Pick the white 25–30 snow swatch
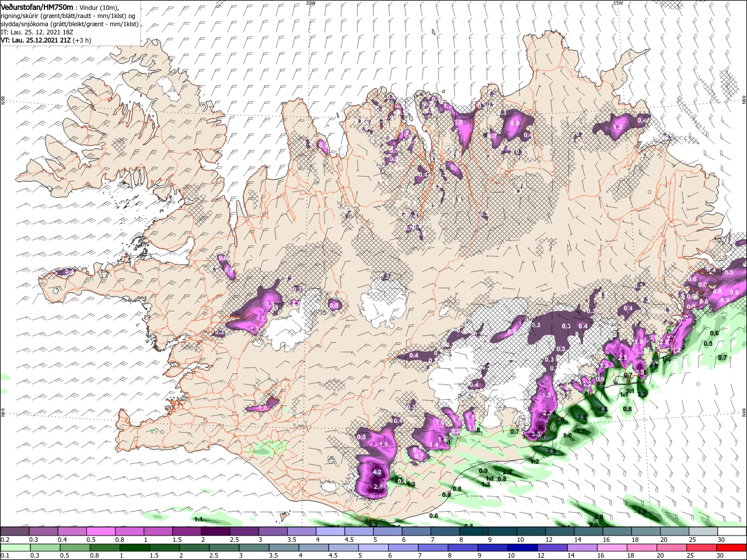Screen dimensions: 747x560 coord(703,532)
